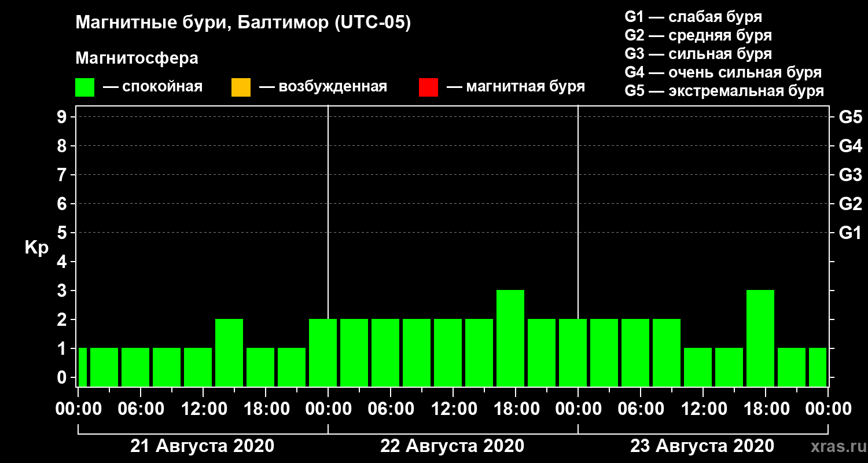
Task: Click the Kp 3 bar on 22 Августа
Action: (510, 339)
